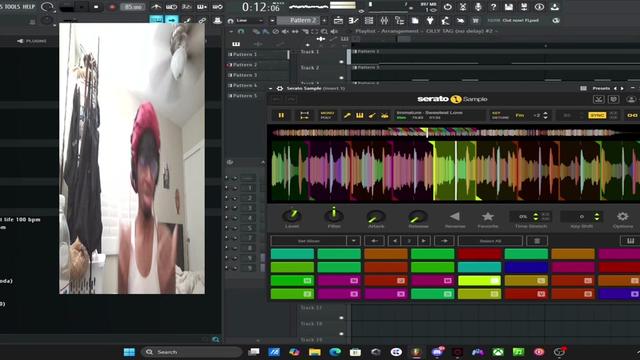Image resolution: width=640 pixels, height=360 pixels.
Task: Mute Track 2 in the playlist
Action: [x=342, y=78]
